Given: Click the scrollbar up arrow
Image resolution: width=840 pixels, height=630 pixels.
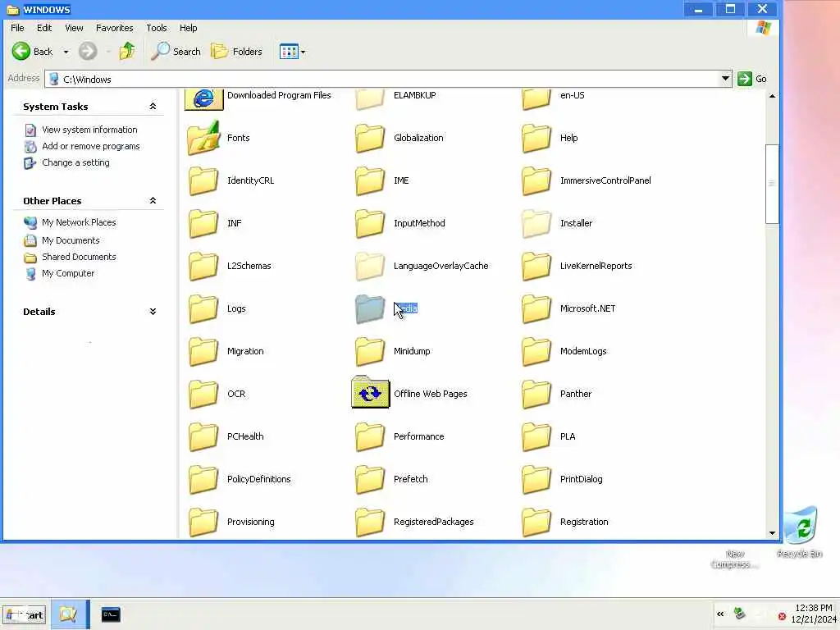Looking at the screenshot, I should pyautogui.click(x=772, y=96).
